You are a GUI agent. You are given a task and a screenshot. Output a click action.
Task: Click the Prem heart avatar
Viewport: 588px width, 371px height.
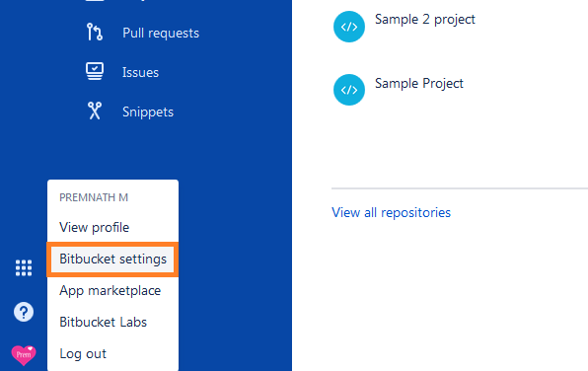24,355
